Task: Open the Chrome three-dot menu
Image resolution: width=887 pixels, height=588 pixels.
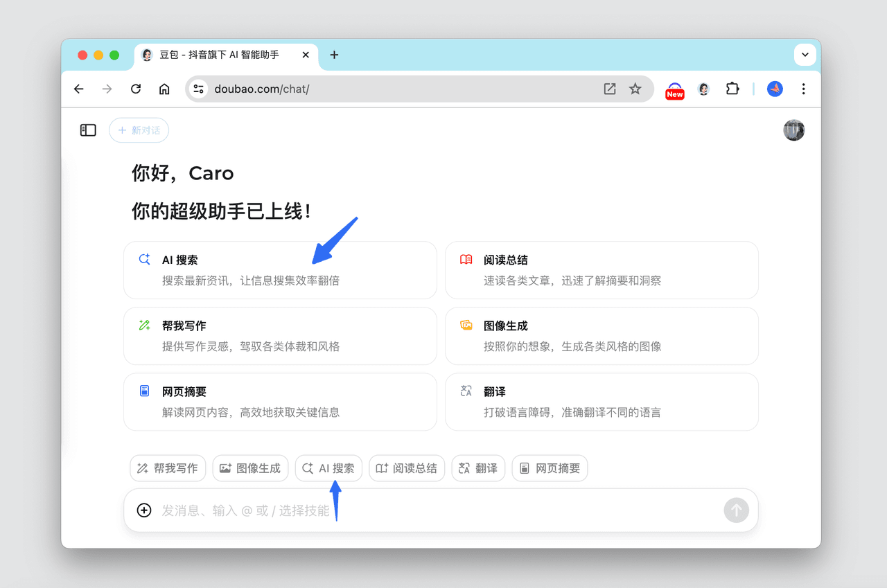Action: [x=803, y=89]
